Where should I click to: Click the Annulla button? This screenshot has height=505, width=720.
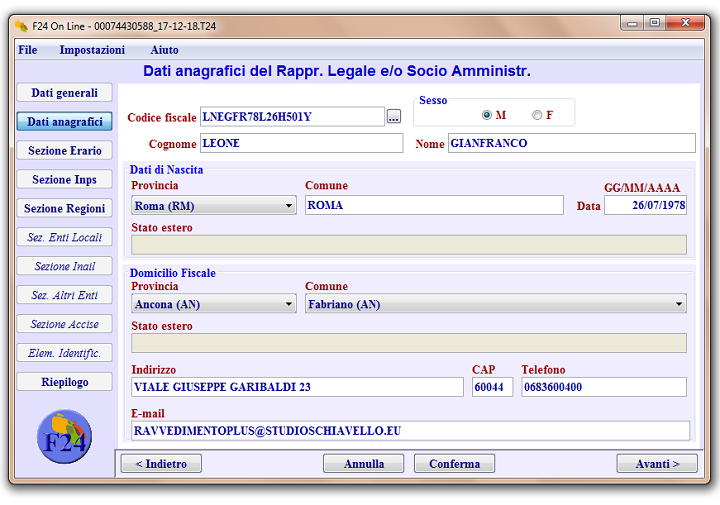click(364, 464)
